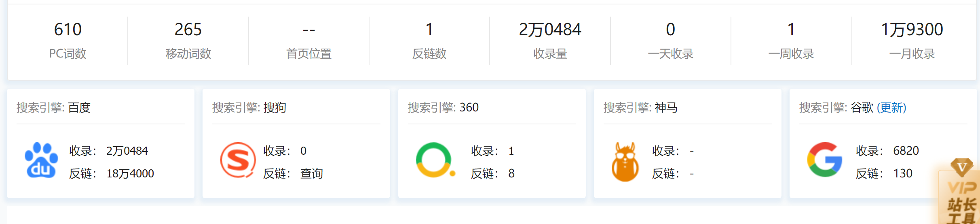Click the 1 above 一周收录
Image resolution: width=980 pixels, height=224 pixels.
point(791,30)
